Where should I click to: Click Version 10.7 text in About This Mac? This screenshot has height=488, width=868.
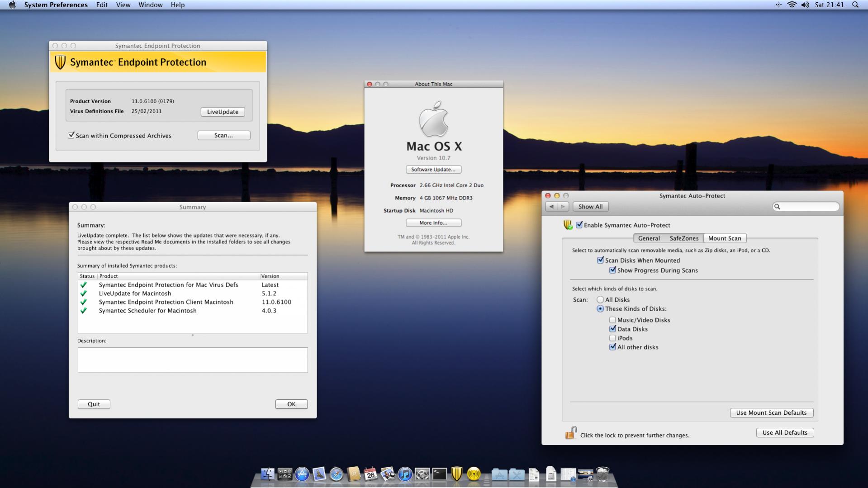click(433, 158)
